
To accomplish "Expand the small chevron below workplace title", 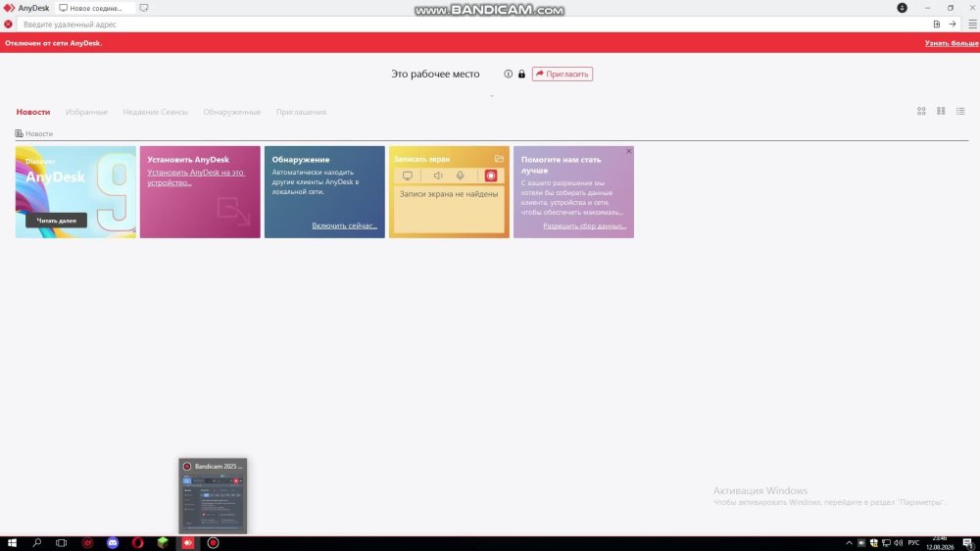I will 492,96.
